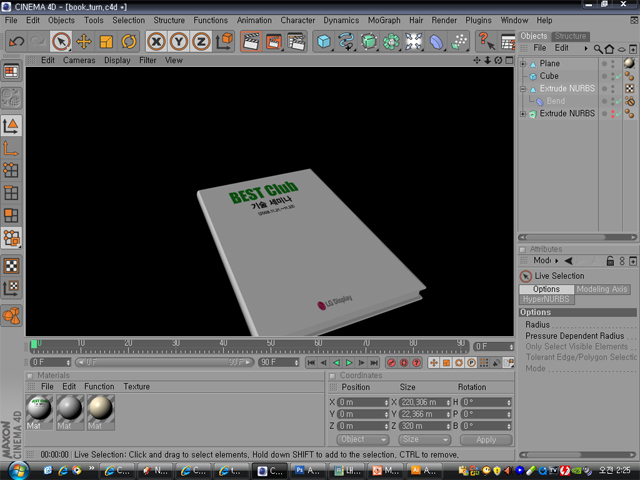
Task: Toggle the green check on Bend
Action: pos(620,101)
